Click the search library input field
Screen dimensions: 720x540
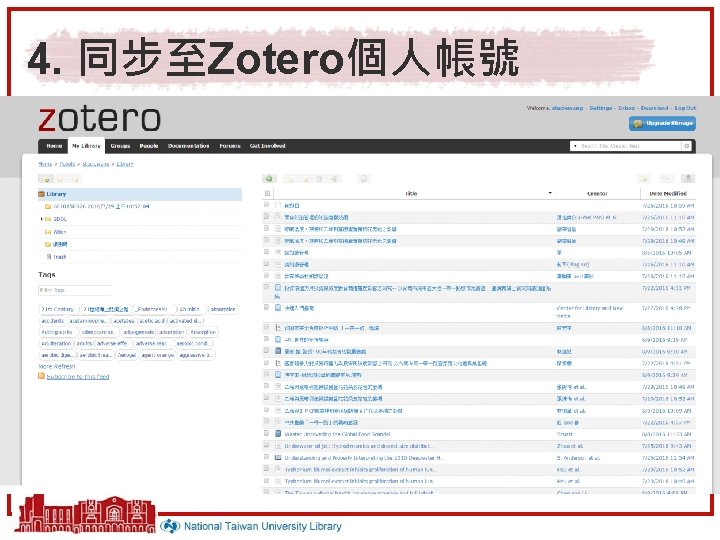pyautogui.click(x=630, y=146)
